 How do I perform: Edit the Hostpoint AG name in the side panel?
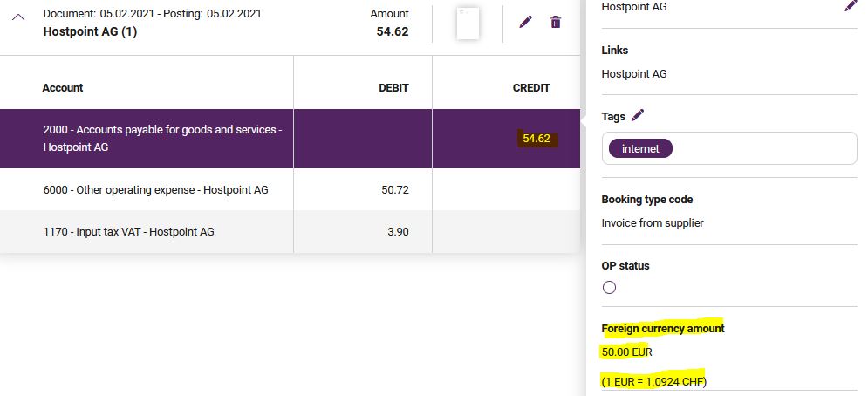point(851,6)
